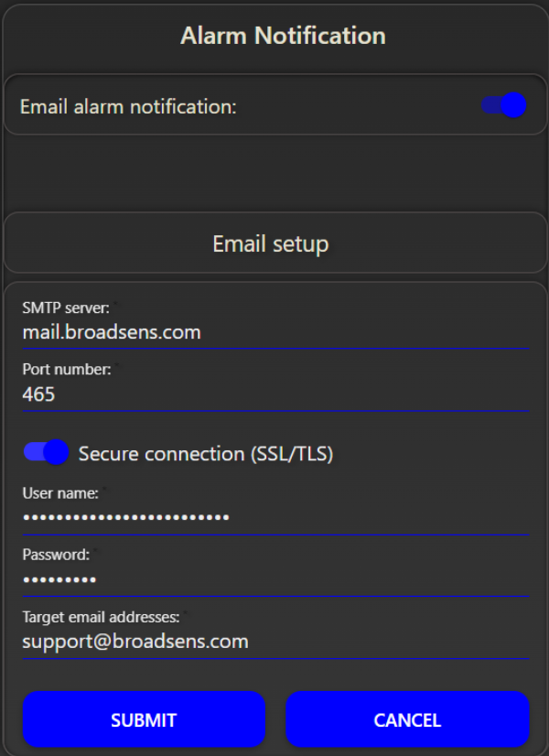Focus the masked User name field
This screenshot has width=549, height=756.
(x=274, y=518)
